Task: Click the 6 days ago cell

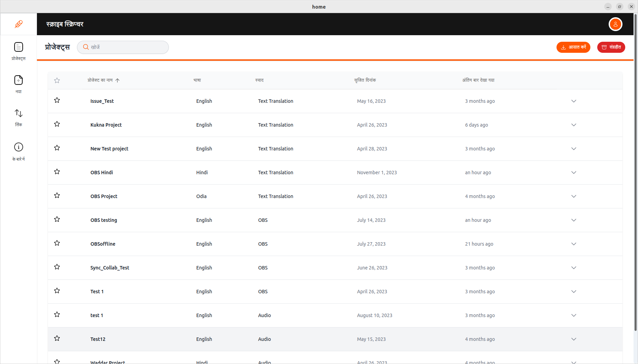Action: coord(476,125)
